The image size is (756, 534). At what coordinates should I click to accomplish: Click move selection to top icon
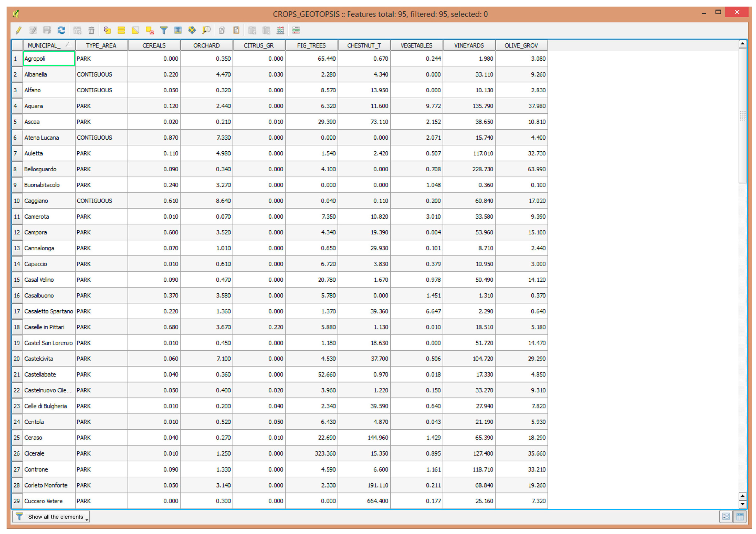pos(178,31)
